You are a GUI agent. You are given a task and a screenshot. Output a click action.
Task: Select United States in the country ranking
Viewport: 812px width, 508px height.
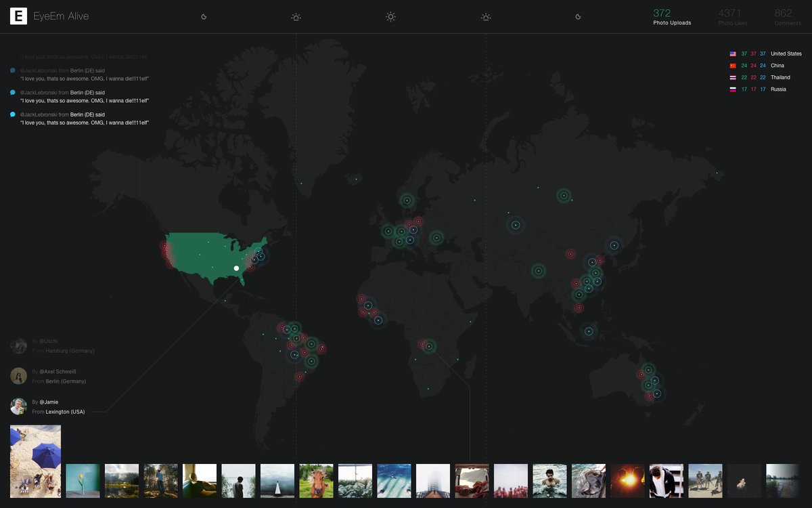786,54
